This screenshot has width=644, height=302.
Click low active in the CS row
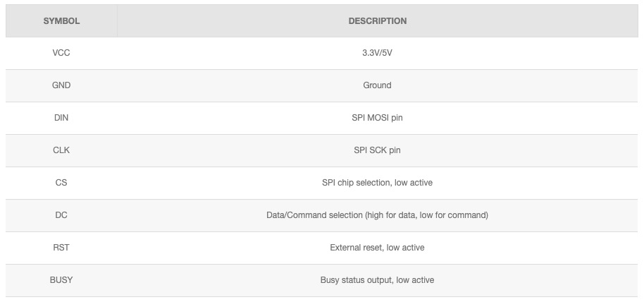414,183
